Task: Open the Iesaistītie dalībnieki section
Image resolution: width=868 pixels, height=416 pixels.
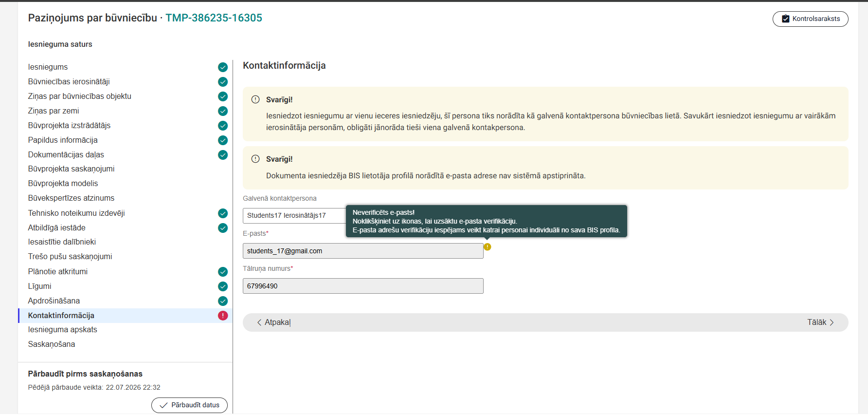Action: point(62,242)
